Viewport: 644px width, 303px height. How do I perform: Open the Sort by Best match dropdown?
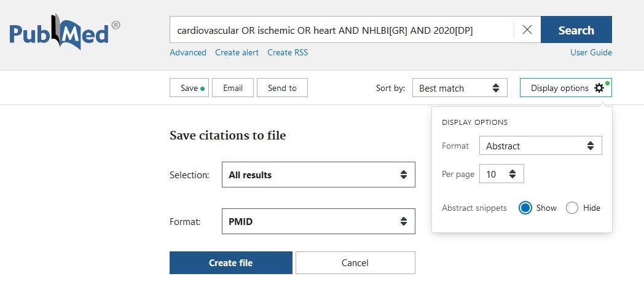pyautogui.click(x=459, y=88)
